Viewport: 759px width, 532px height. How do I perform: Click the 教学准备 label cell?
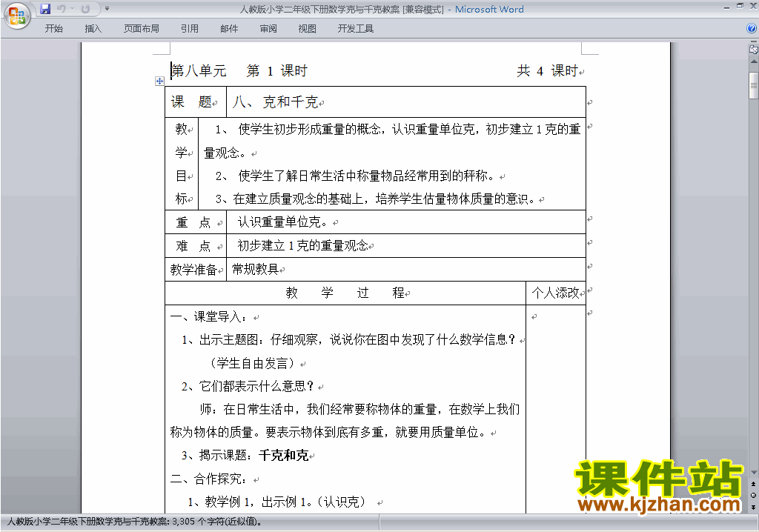tap(196, 270)
